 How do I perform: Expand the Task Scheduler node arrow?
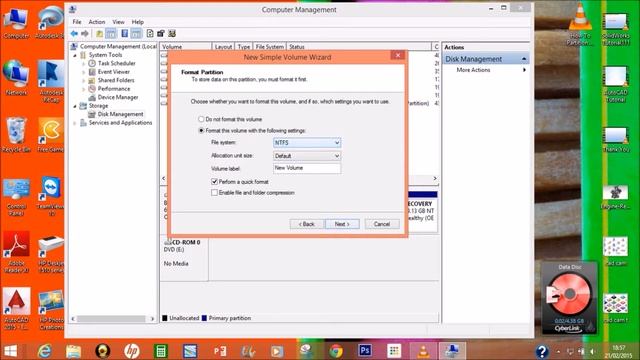point(84,64)
